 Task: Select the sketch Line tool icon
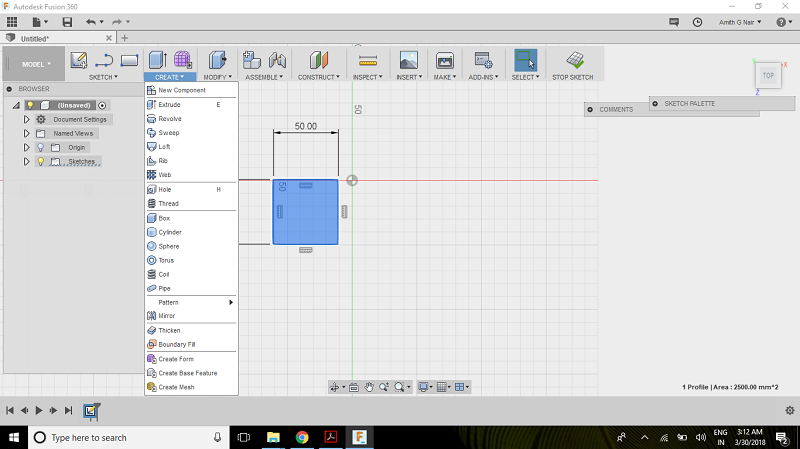click(104, 60)
